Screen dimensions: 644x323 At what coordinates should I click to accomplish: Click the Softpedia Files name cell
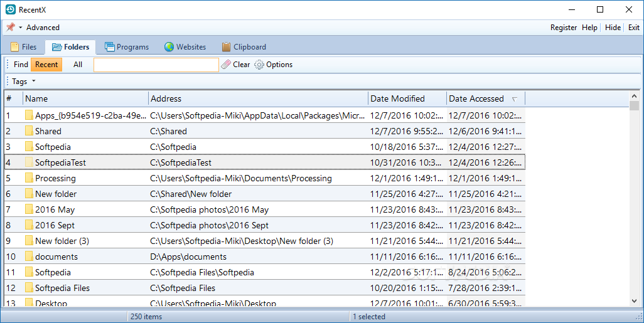pos(62,288)
